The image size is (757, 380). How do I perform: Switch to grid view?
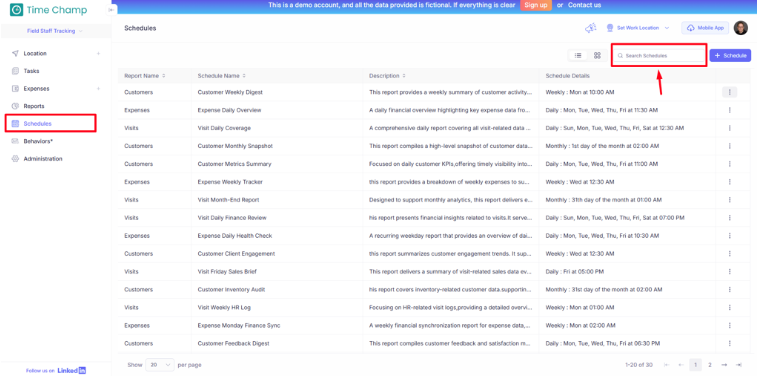click(x=597, y=56)
